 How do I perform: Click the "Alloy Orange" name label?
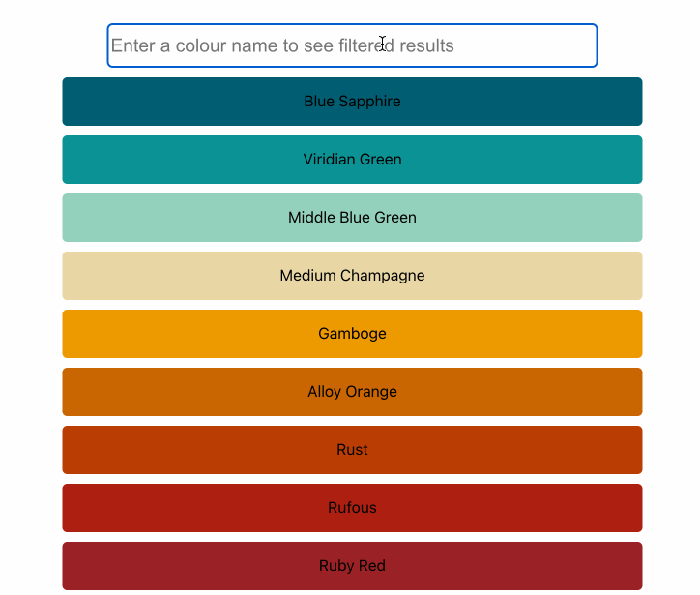[x=352, y=392]
